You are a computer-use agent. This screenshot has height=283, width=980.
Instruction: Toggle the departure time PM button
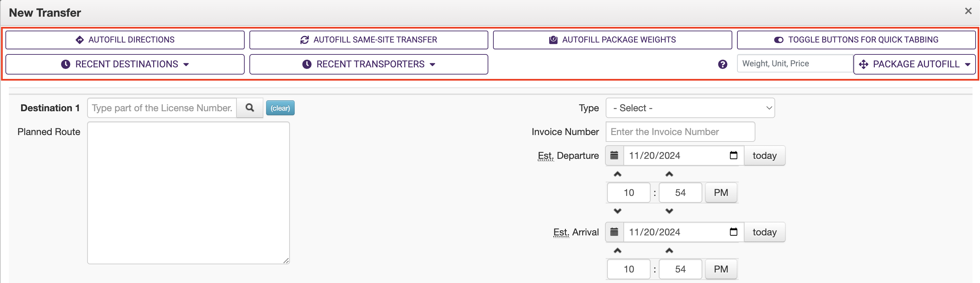tap(721, 193)
